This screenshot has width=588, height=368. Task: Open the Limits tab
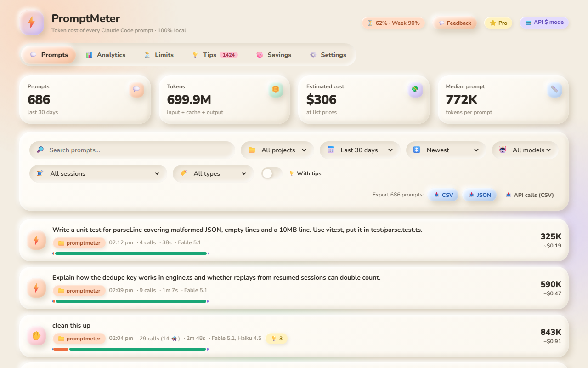pos(158,55)
